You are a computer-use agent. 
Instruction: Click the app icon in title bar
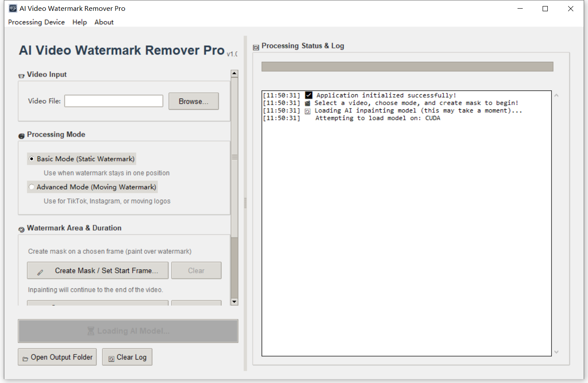tap(13, 9)
